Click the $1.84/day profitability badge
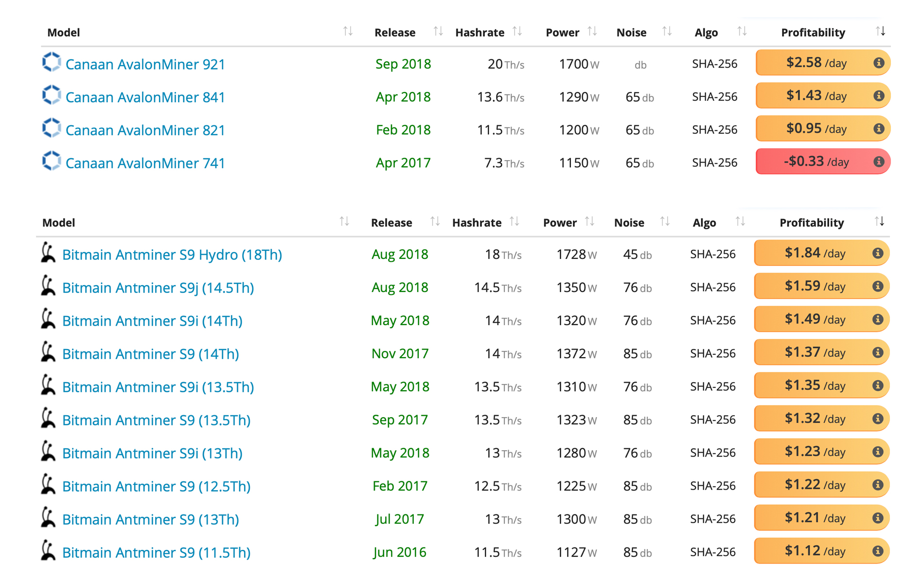924x584 pixels. (822, 253)
